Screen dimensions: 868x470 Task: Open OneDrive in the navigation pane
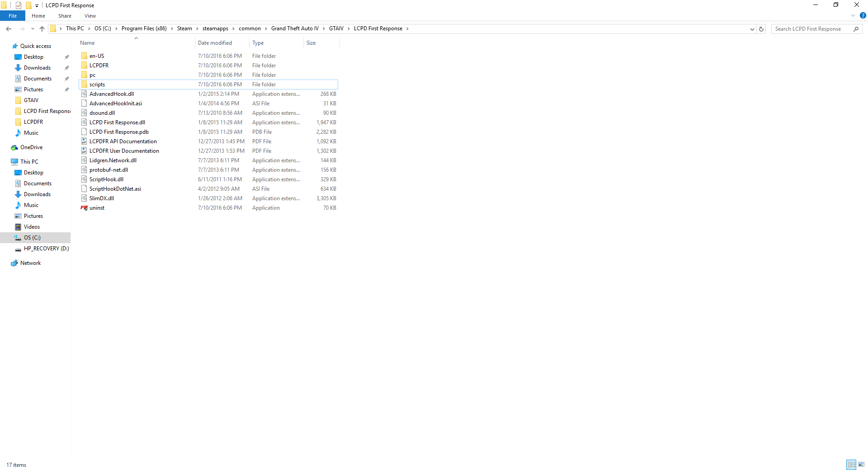click(31, 147)
